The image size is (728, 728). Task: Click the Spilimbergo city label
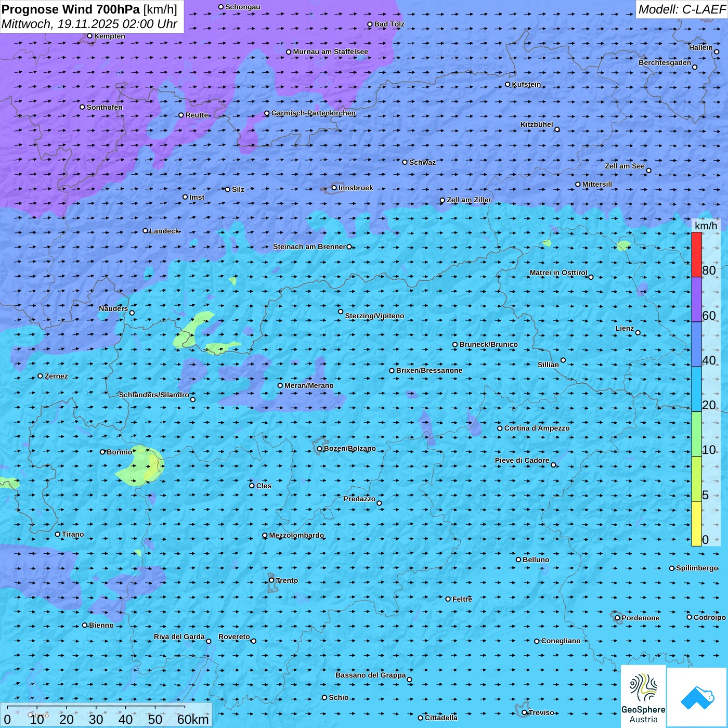(x=697, y=568)
